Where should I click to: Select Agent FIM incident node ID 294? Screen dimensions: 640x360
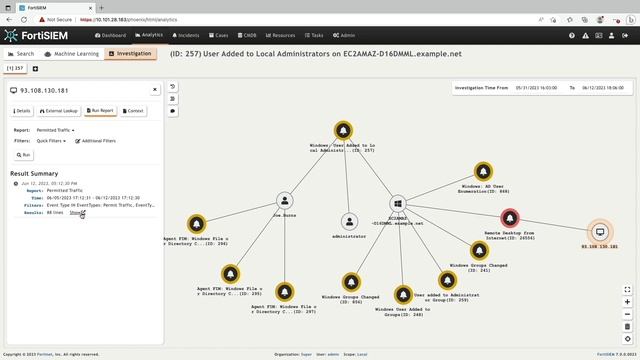(197, 224)
